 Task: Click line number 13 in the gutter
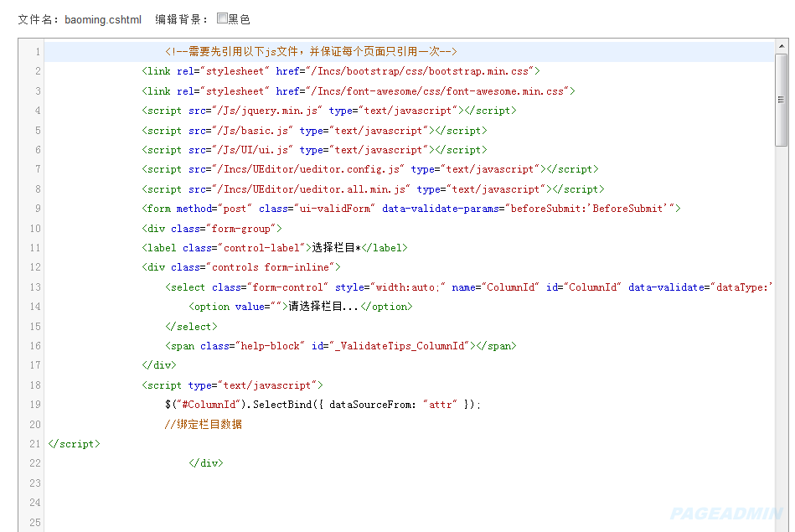[x=35, y=287]
